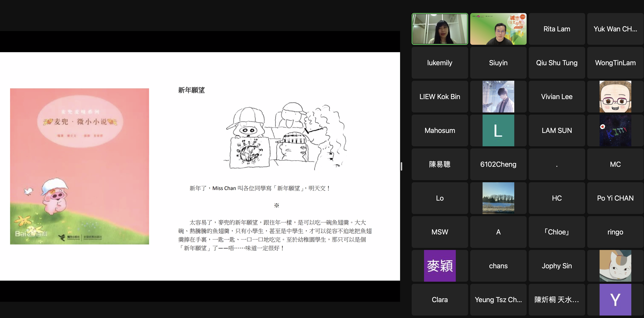Viewport: 644px width, 318px height.
Task: Select the cartoon face with glasses avatar
Action: coord(615,96)
